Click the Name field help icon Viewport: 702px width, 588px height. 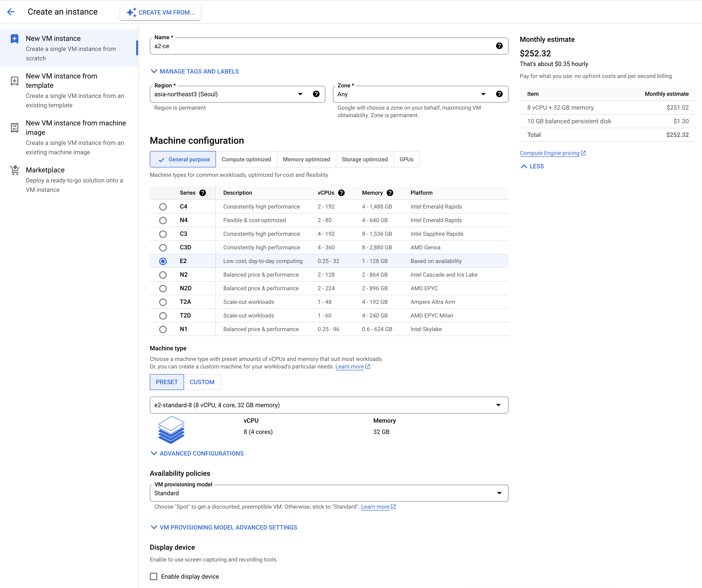coord(499,46)
